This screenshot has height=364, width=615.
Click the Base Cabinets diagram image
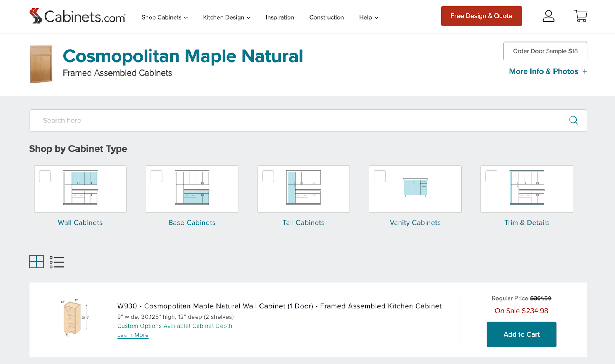tap(192, 187)
